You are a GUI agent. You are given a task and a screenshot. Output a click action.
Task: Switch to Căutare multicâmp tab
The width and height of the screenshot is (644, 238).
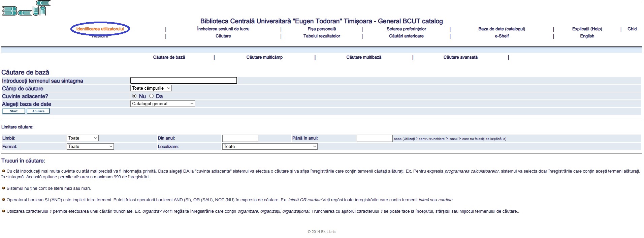[264, 57]
